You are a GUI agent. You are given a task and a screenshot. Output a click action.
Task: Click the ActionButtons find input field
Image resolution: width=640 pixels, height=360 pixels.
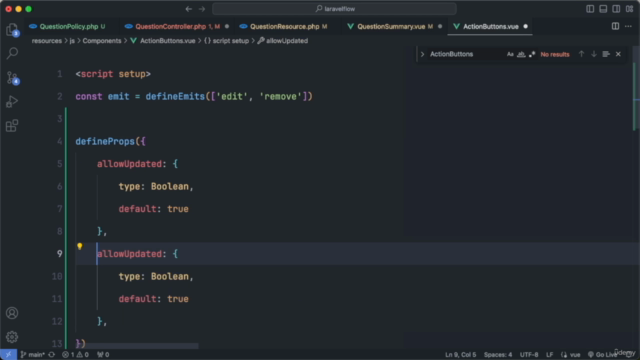coord(465,54)
